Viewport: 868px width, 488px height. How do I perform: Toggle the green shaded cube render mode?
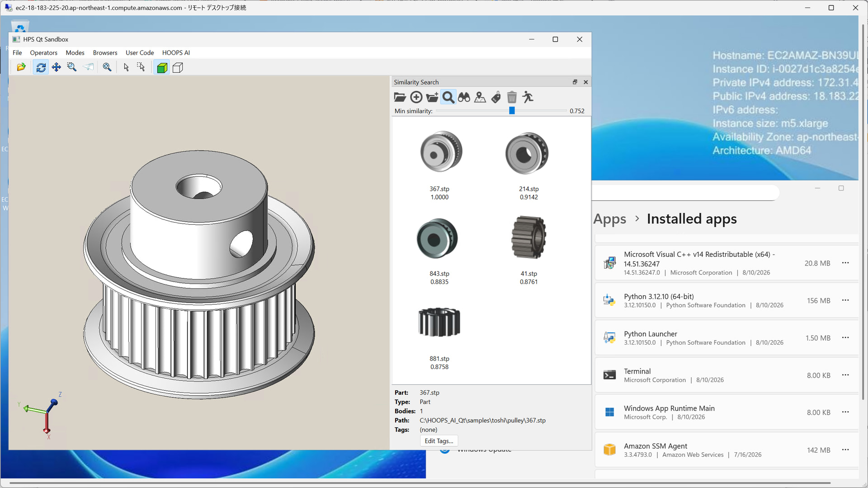162,67
